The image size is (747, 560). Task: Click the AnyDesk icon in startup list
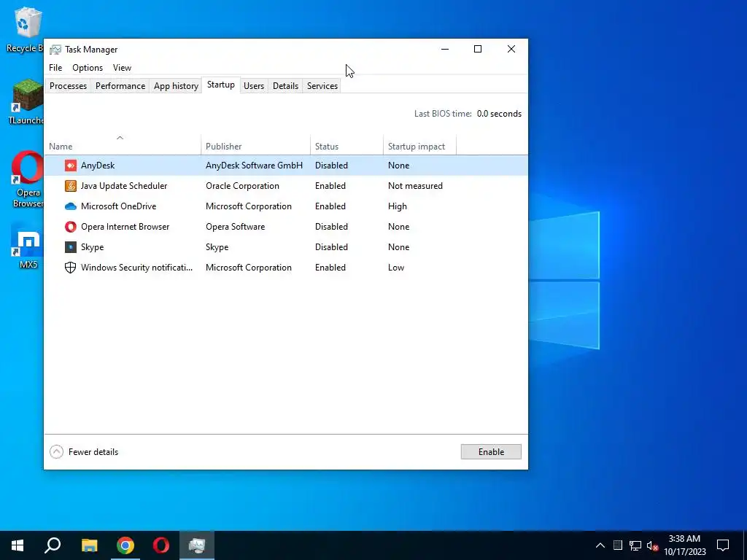pyautogui.click(x=71, y=166)
